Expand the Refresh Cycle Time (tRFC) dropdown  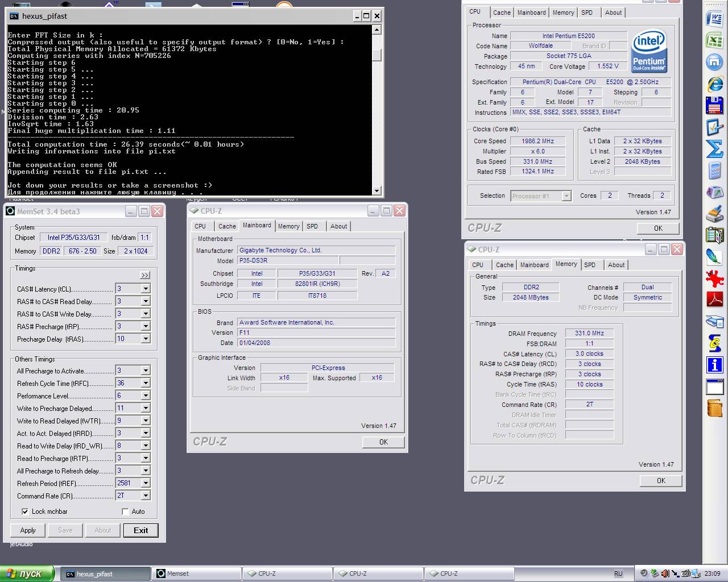coord(146,383)
